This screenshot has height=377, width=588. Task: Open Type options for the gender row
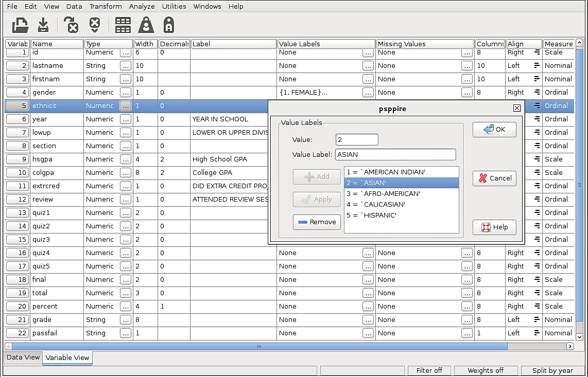(126, 92)
